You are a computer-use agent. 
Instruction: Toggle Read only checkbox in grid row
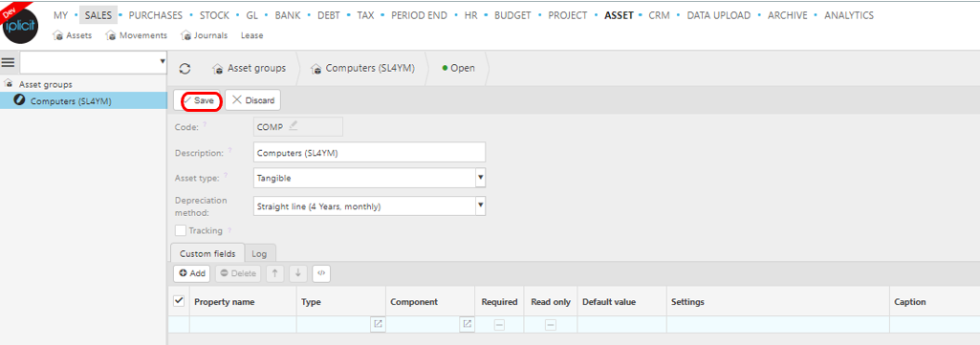coord(551,324)
